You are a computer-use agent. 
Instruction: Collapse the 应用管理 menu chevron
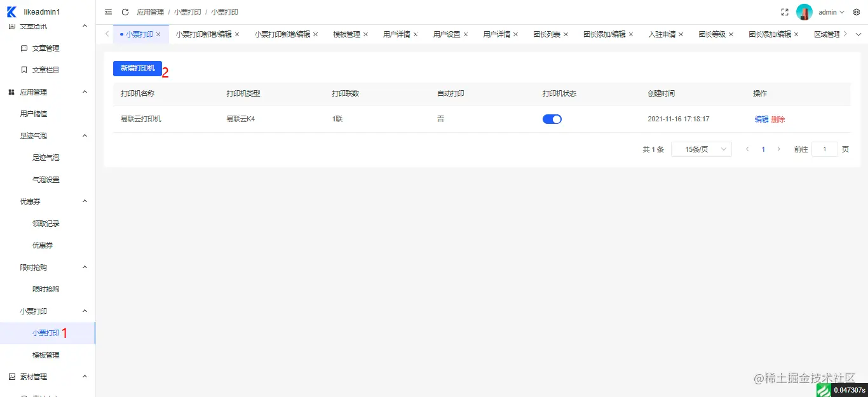point(85,92)
